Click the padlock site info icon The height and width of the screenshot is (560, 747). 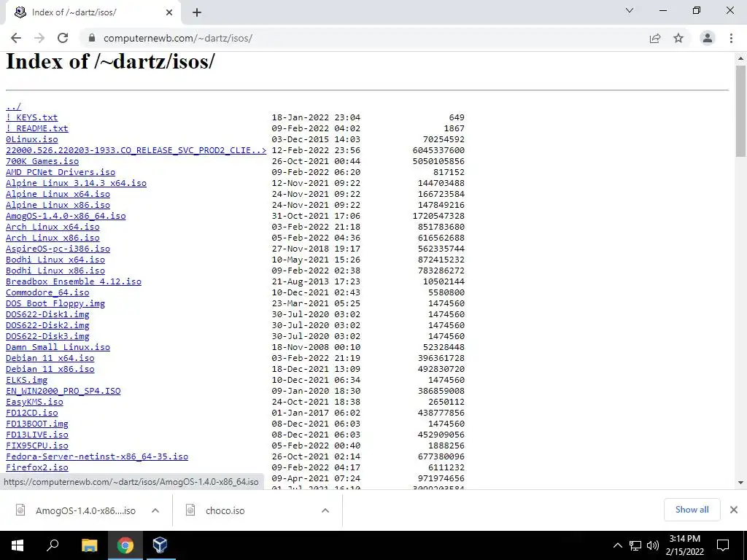tap(92, 38)
